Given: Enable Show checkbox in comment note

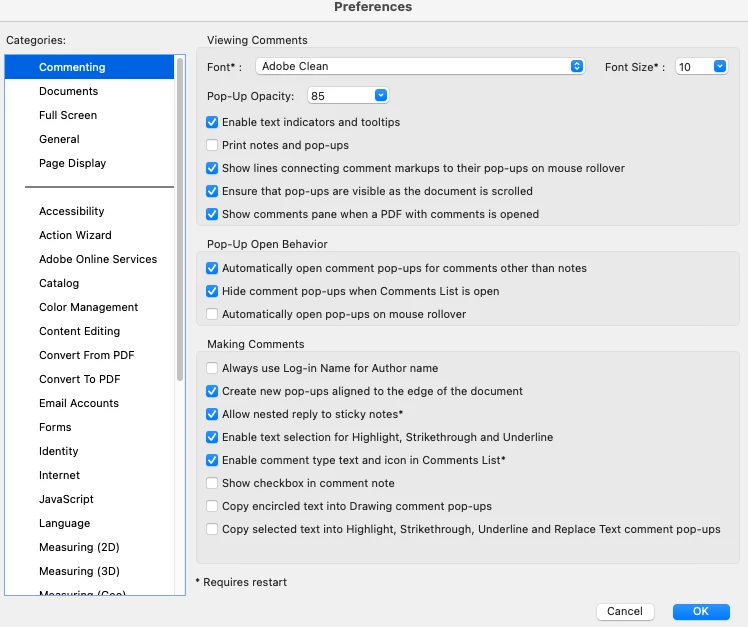Looking at the screenshot, I should click(212, 483).
